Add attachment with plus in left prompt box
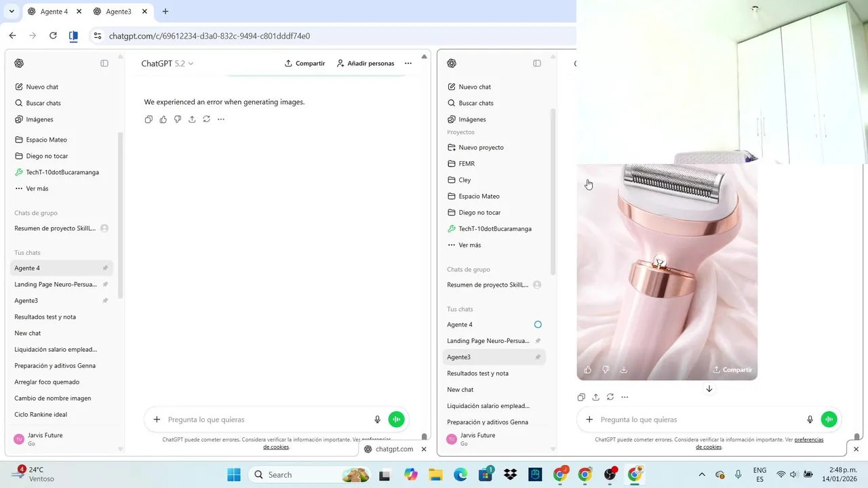This screenshot has height=488, width=868. click(157, 420)
